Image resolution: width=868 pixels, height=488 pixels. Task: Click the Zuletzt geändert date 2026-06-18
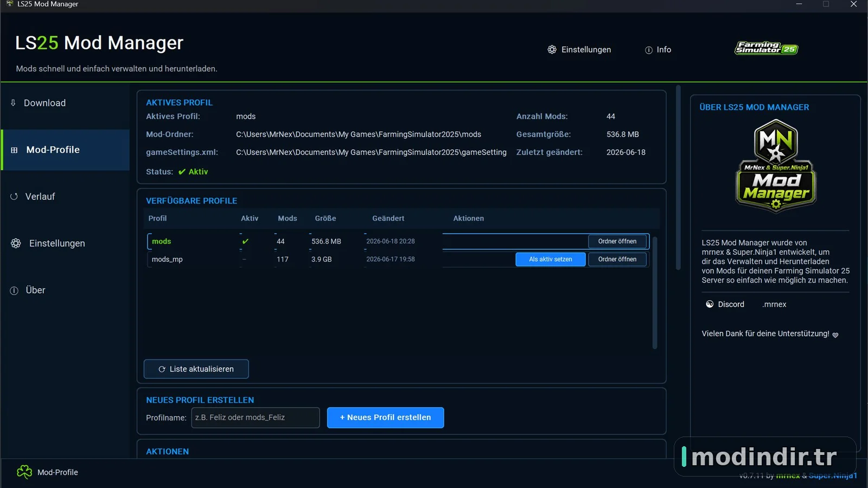626,152
